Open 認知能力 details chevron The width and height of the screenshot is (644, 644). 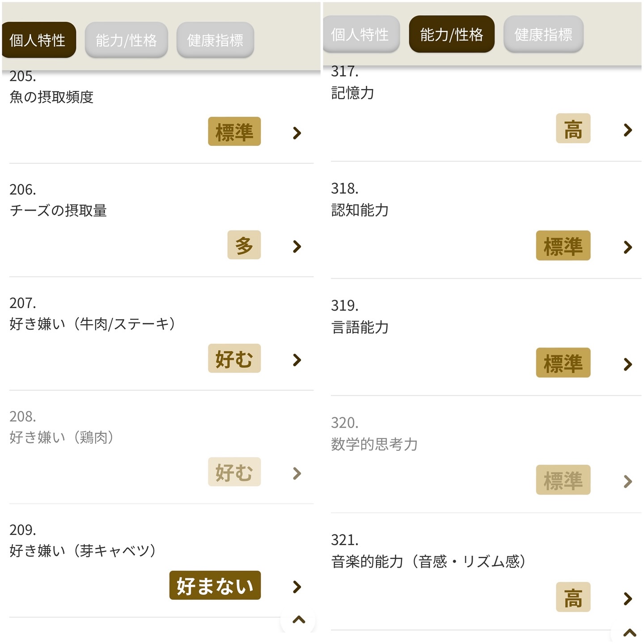click(628, 247)
